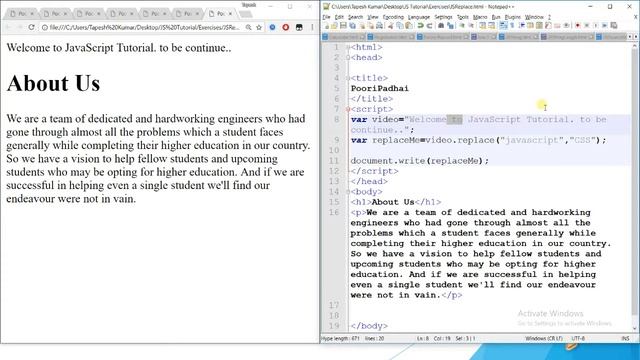Viewport: 640px width, 360px height.
Task: Open a new Chrome tab
Action: [x=245, y=14]
